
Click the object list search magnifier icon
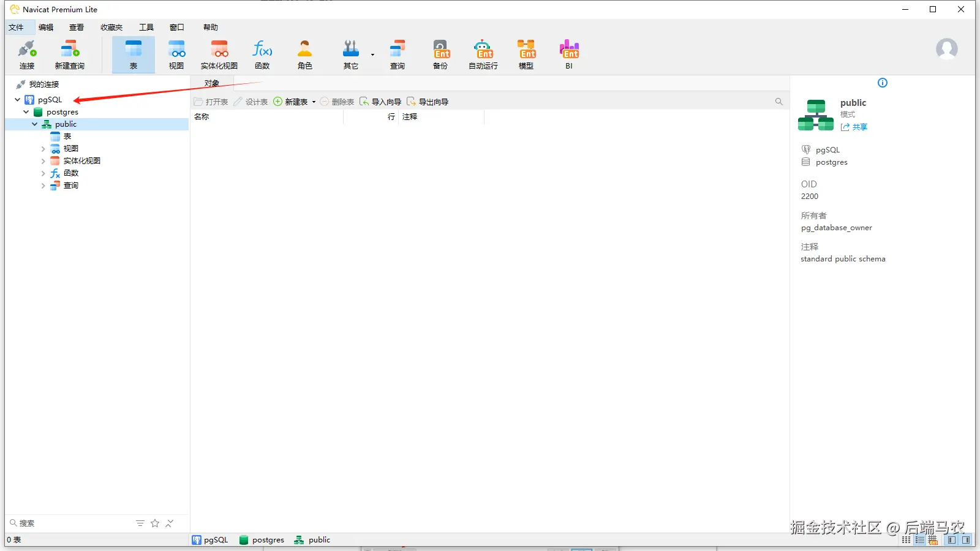(x=779, y=102)
